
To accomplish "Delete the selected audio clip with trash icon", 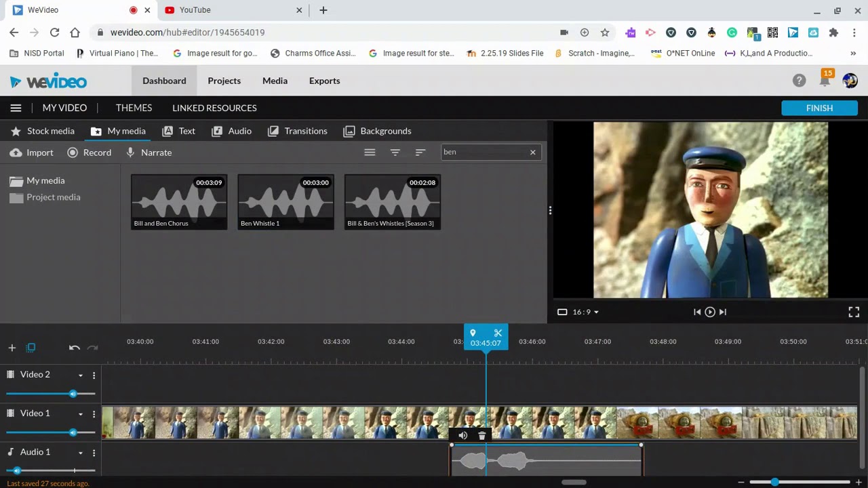I will pyautogui.click(x=482, y=436).
